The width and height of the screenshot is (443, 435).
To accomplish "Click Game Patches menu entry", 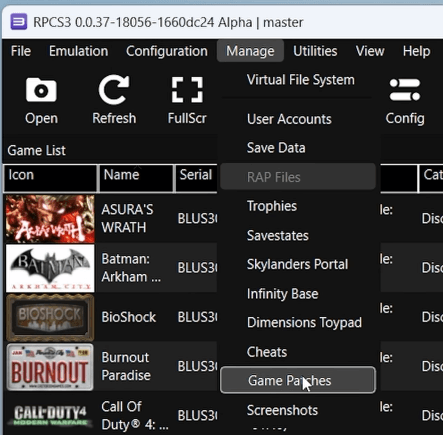I will tap(298, 380).
